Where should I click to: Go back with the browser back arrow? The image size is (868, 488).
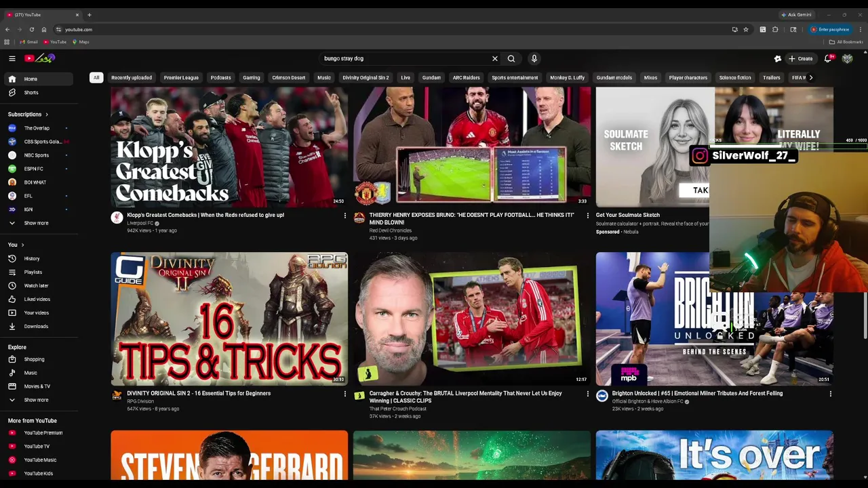pyautogui.click(x=7, y=30)
